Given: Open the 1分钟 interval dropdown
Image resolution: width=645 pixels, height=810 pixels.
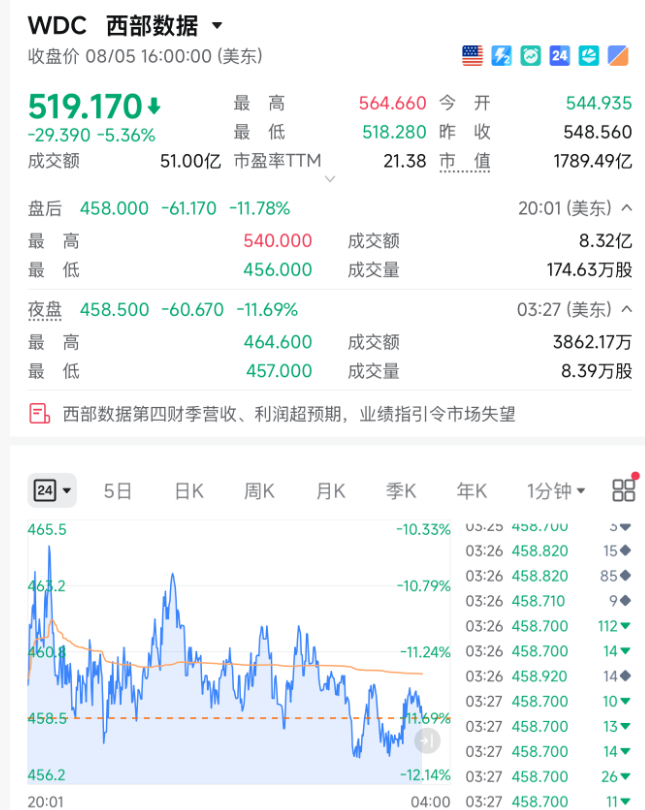Looking at the screenshot, I should tap(556, 491).
